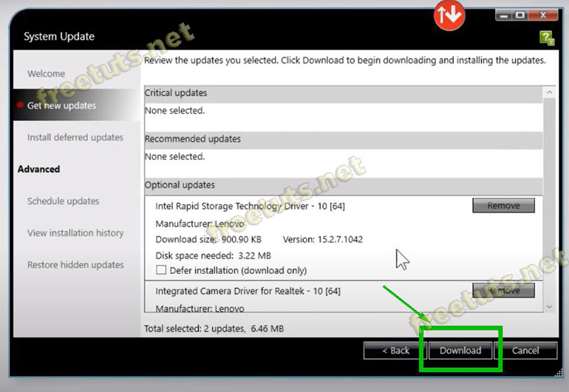Click the Download size: 900.90 KB text
569x392 pixels.
[208, 240]
